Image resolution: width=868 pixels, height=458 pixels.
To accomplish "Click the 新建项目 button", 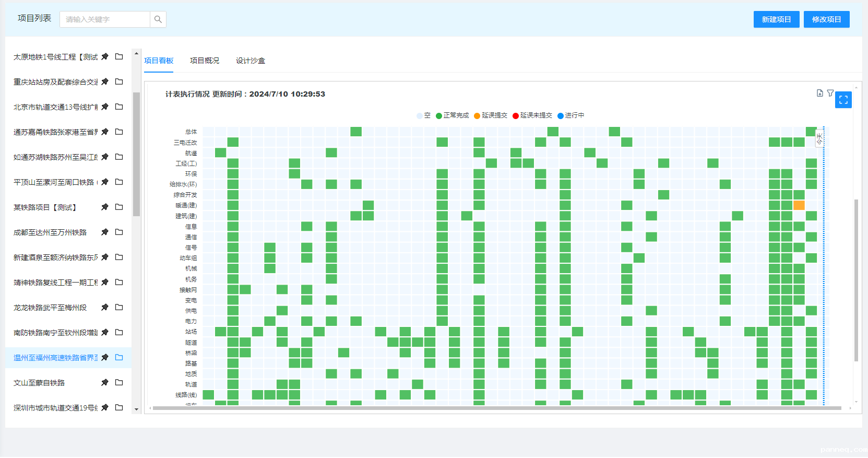I will coord(776,19).
